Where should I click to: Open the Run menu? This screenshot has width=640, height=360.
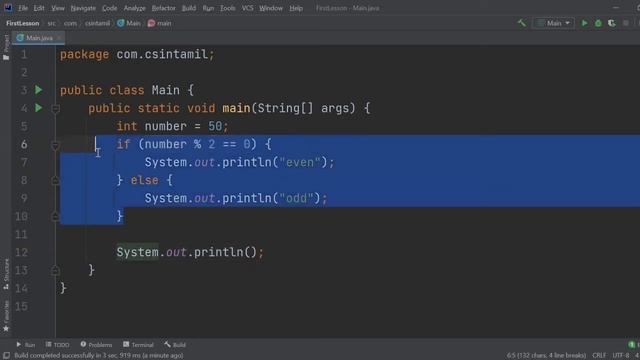click(x=208, y=8)
